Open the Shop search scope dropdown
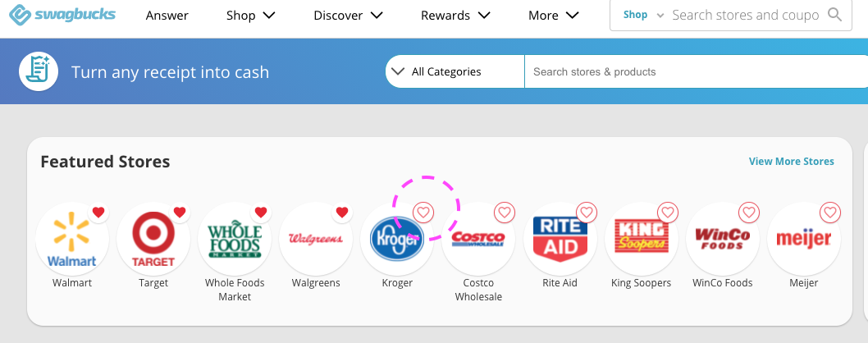 click(x=642, y=15)
